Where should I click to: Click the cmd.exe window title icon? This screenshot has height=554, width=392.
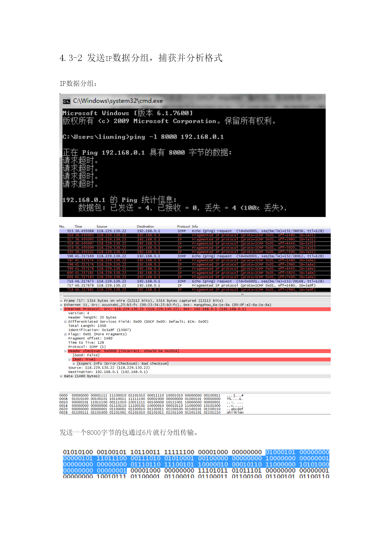[66, 101]
